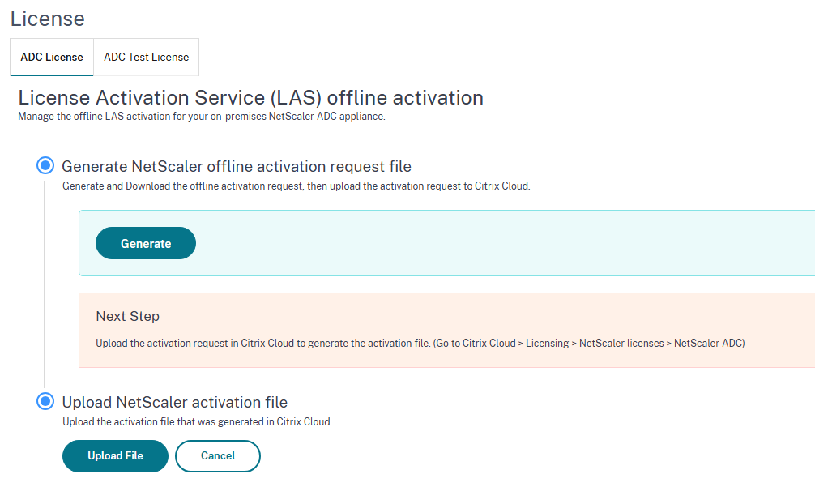Viewport: 815px width, 504px height.
Task: Cancel the offline activation
Action: point(218,456)
